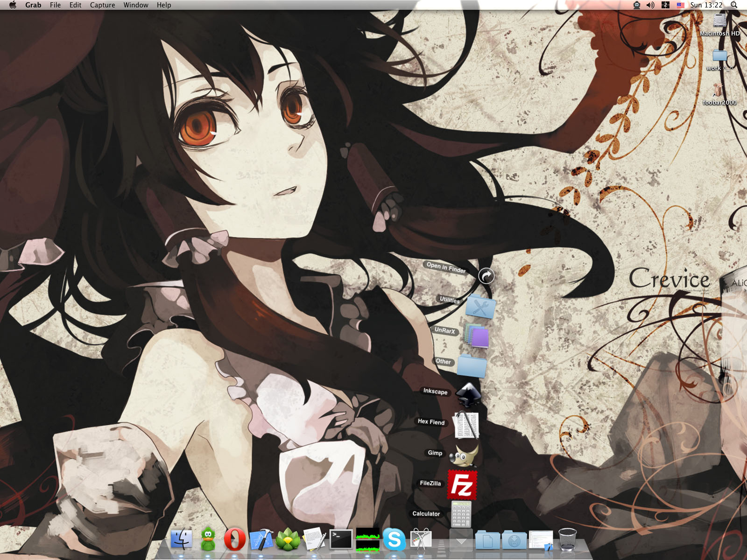This screenshot has width=747, height=560.
Task: Launch FileZilla from the stack
Action: point(462,485)
